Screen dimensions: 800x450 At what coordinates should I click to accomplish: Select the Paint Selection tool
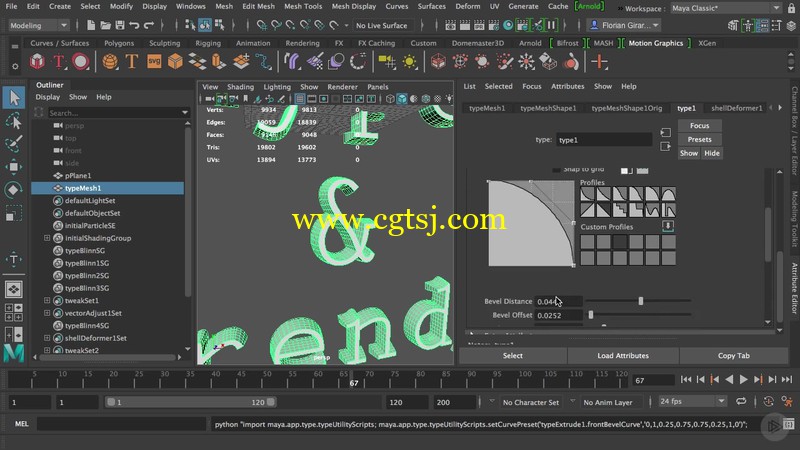coord(14,143)
